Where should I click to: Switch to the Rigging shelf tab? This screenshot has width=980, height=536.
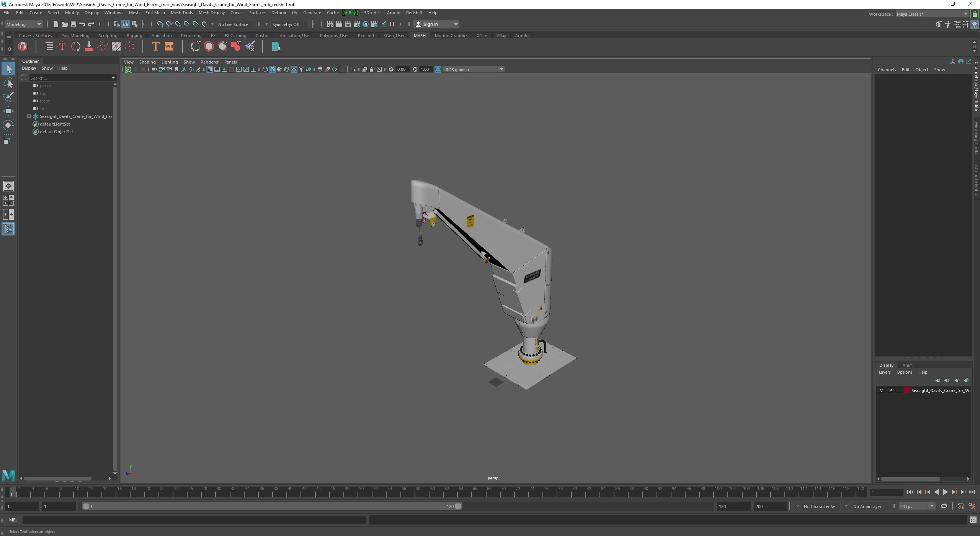pyautogui.click(x=134, y=36)
